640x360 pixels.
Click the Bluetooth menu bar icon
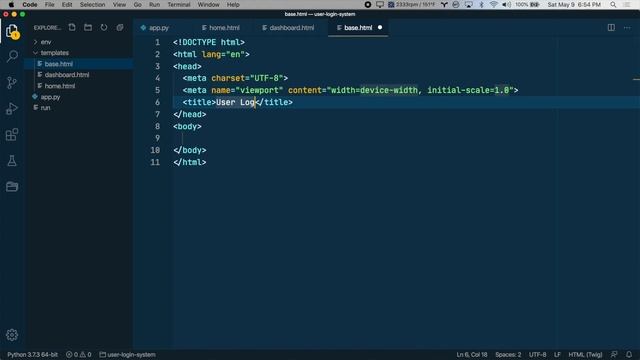click(481, 4)
